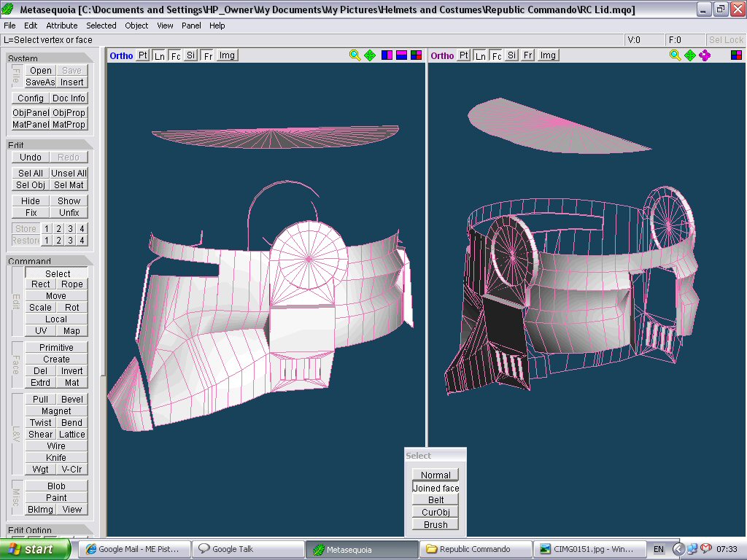This screenshot has width=747, height=560.
Task: Click the green pan icon in the left viewport
Action: [370, 55]
